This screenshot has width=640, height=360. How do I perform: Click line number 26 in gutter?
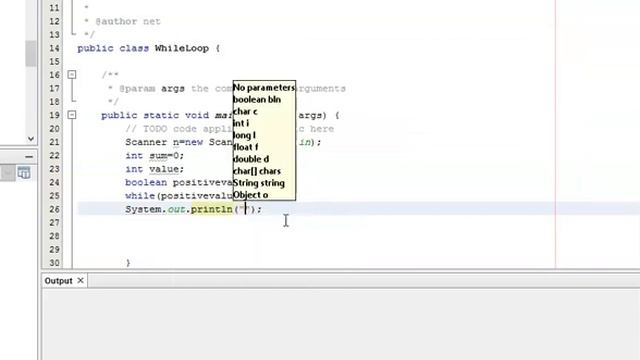[x=54, y=209]
